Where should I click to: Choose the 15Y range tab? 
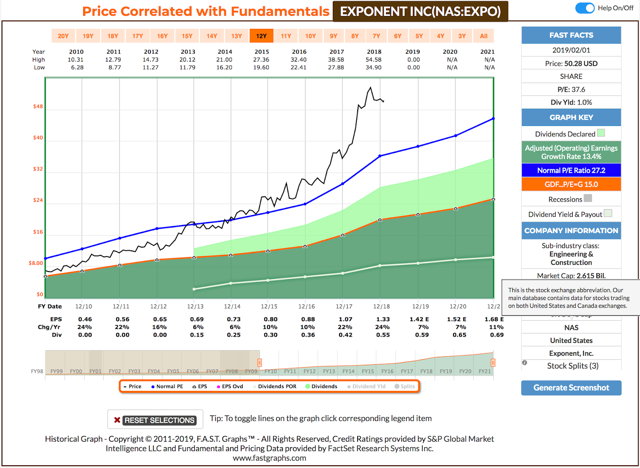click(187, 36)
